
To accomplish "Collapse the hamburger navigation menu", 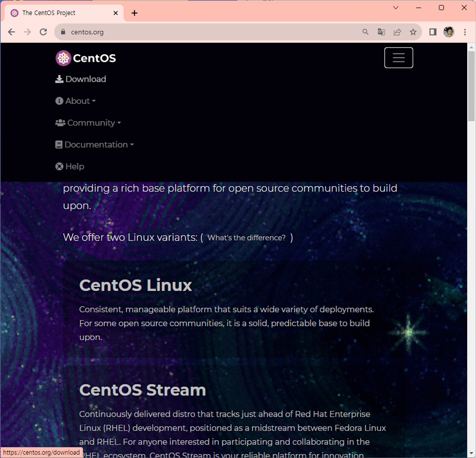I will pos(398,58).
